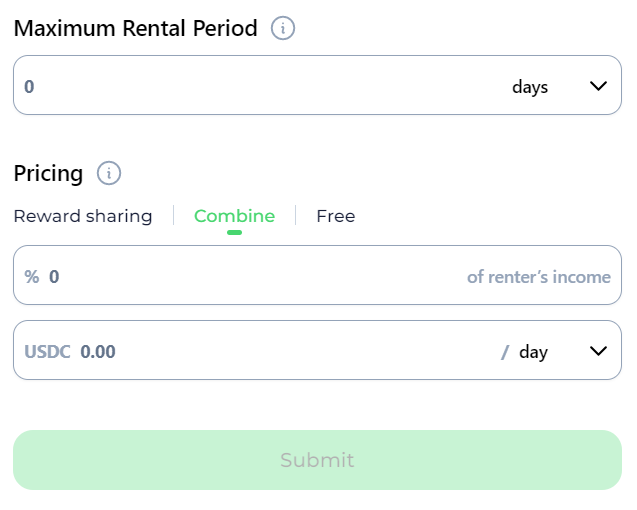
Task: Click the USDC currency label
Action: (x=48, y=352)
